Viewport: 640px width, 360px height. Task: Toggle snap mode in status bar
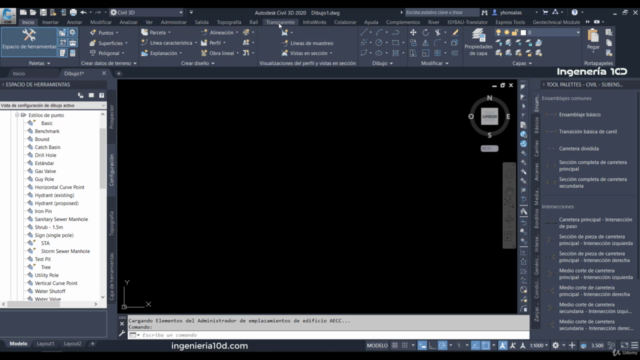(405, 345)
